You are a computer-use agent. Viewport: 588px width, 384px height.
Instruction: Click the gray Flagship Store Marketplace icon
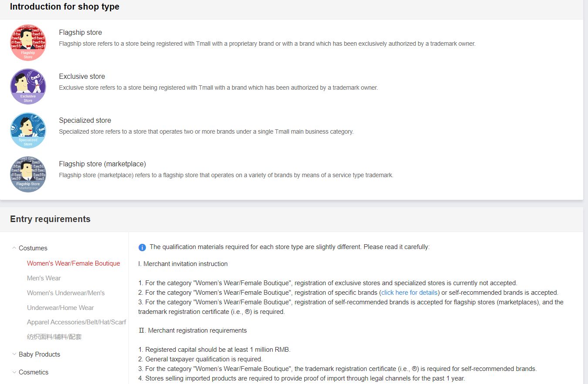(x=28, y=174)
